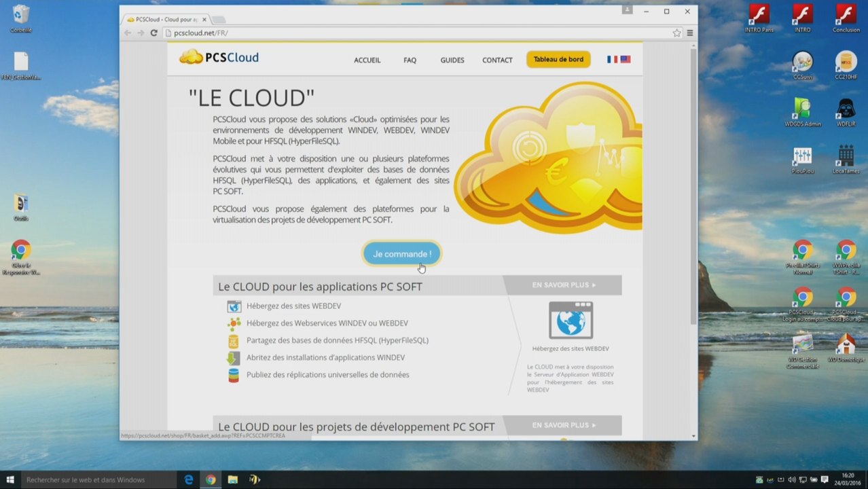
Task: Switch site language via the US flag
Action: (x=626, y=60)
